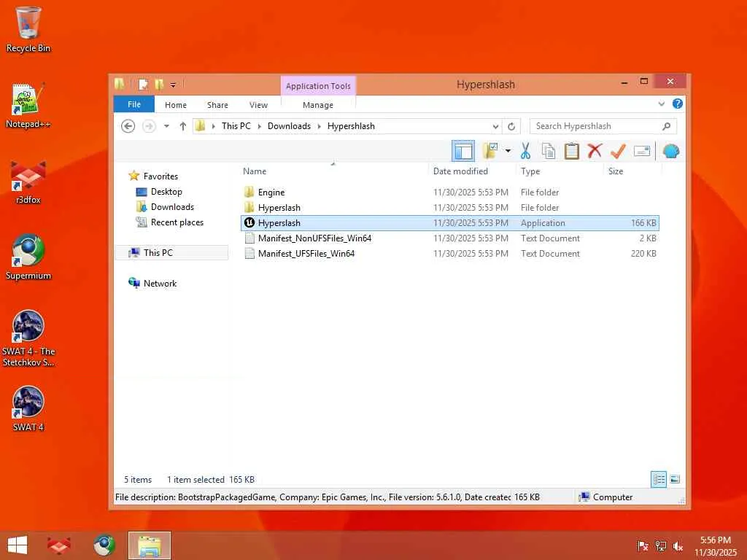Image resolution: width=747 pixels, height=560 pixels.
Task: Open the Manage ribbon tab
Action: [318, 105]
